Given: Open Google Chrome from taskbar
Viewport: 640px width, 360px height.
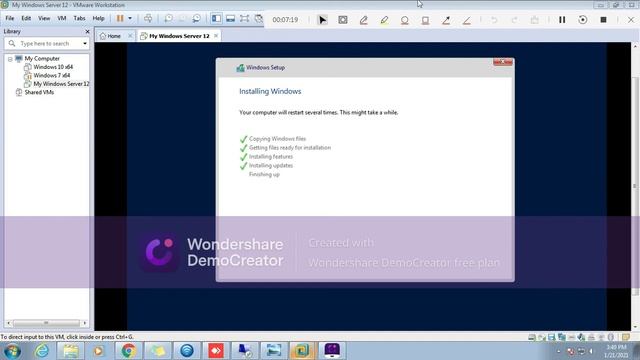Looking at the screenshot, I should tap(129, 351).
